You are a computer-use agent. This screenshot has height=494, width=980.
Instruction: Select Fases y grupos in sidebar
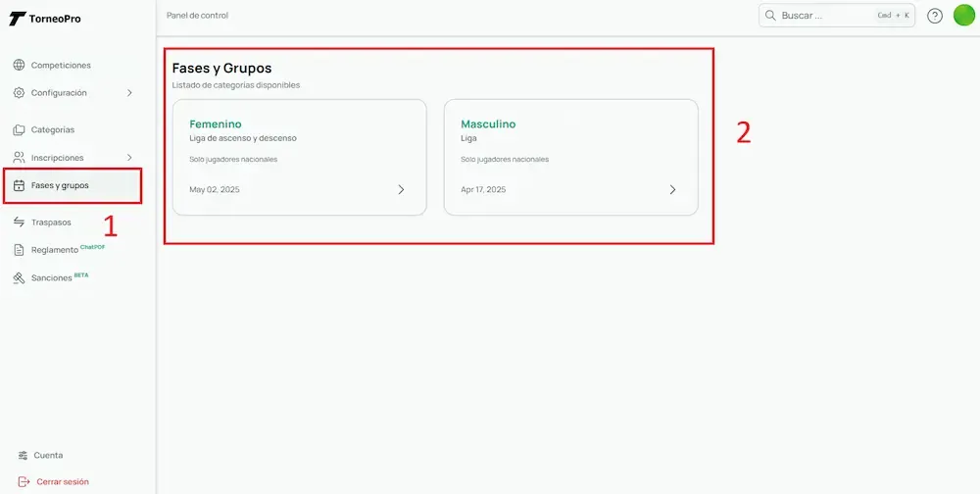click(x=60, y=185)
